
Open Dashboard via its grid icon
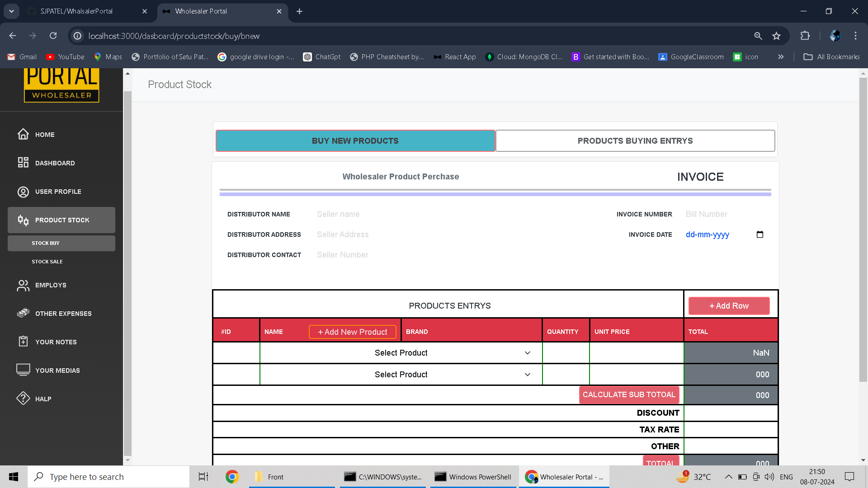point(23,163)
